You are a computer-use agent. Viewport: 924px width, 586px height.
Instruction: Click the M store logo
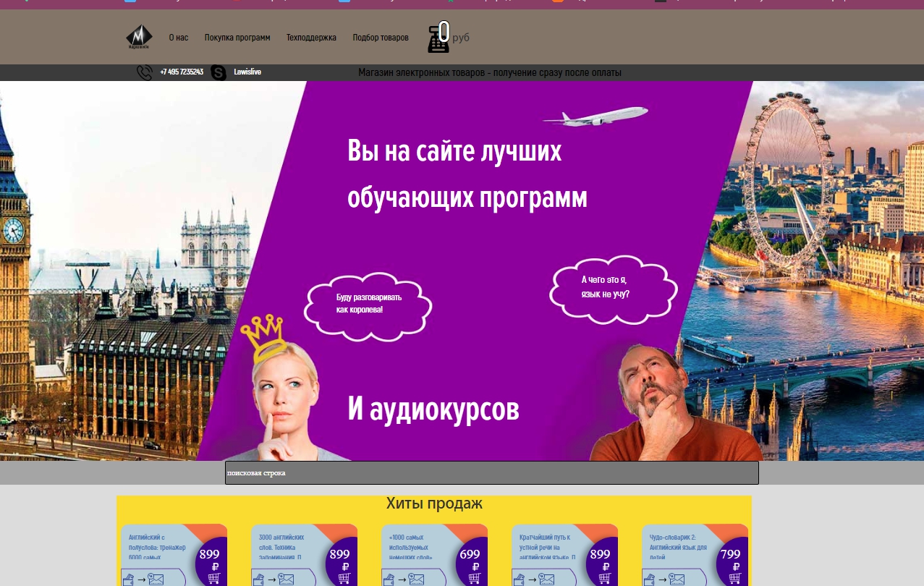pos(139,37)
